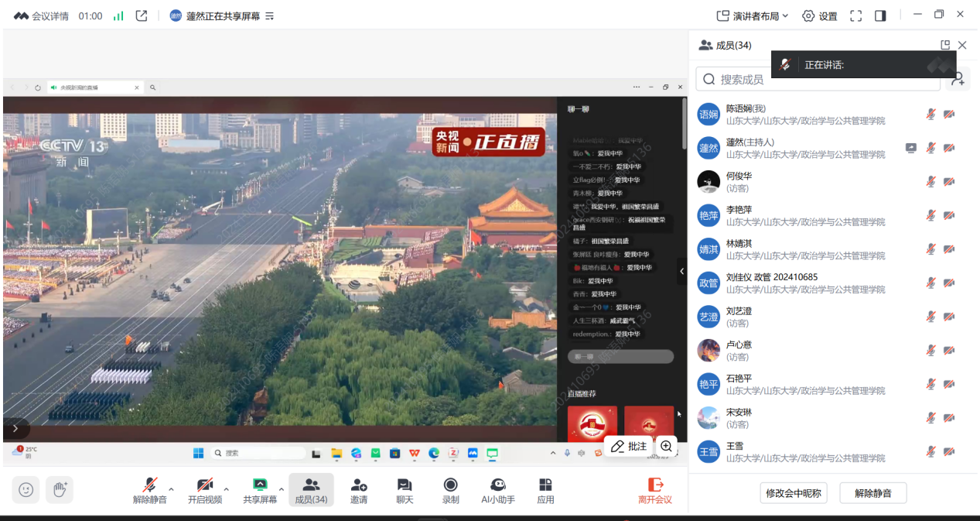Expand audio options arrow beside 解除静音

point(171,489)
